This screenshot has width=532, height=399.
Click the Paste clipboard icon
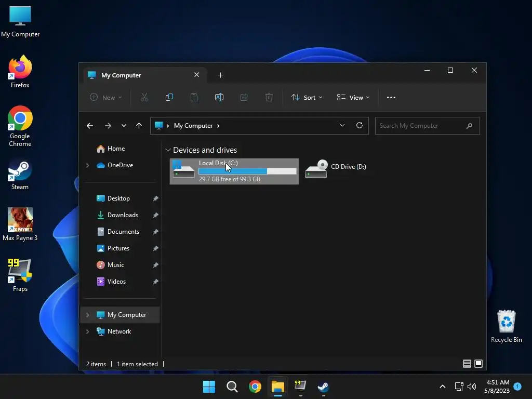194,97
